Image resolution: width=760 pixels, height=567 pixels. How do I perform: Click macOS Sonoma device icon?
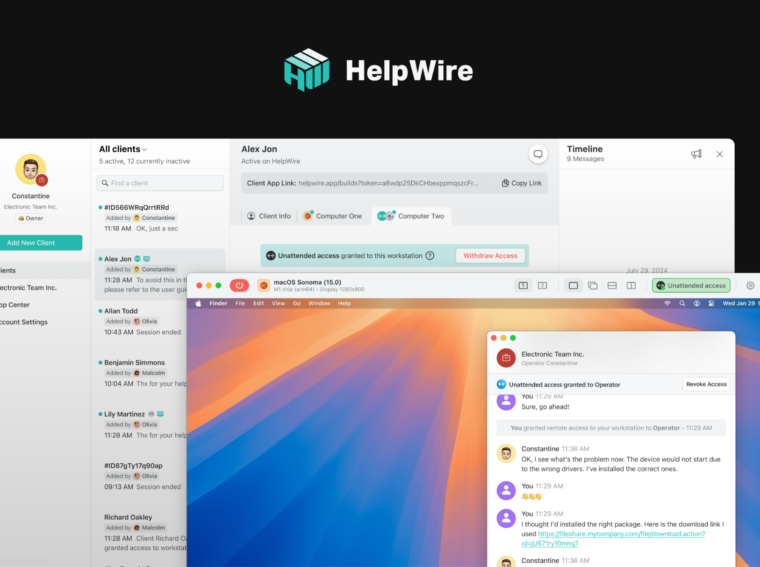click(x=263, y=285)
